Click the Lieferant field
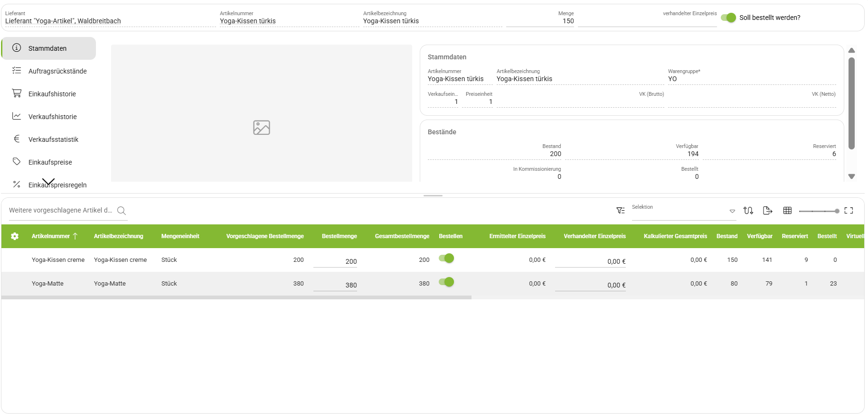 (x=111, y=19)
